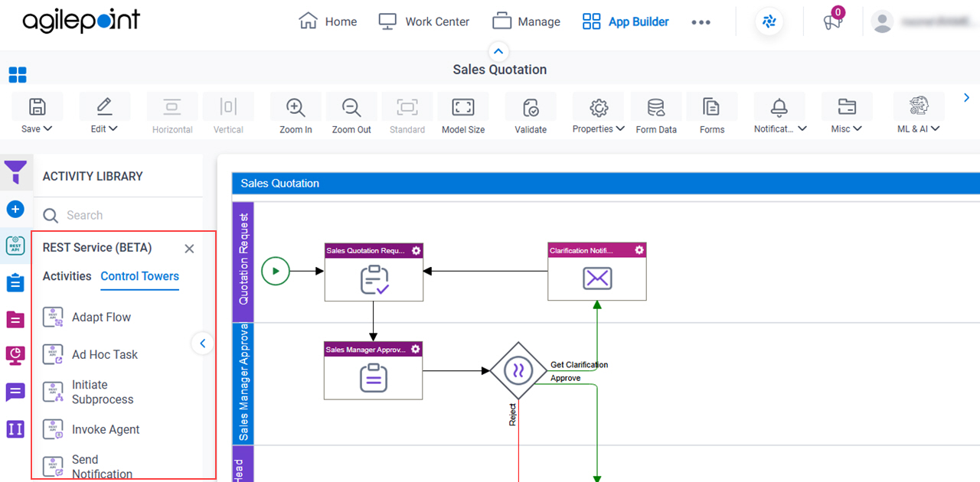
Task: Click the agilepoint logo
Action: click(81, 21)
